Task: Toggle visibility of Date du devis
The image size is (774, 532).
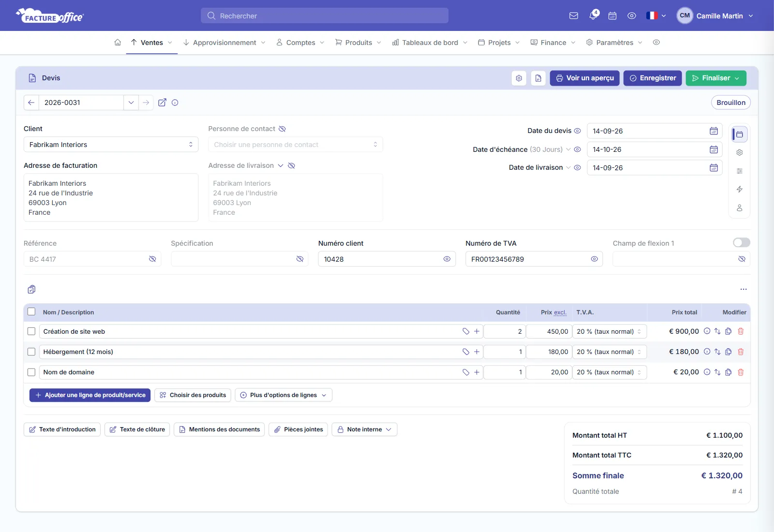Action: coord(577,131)
